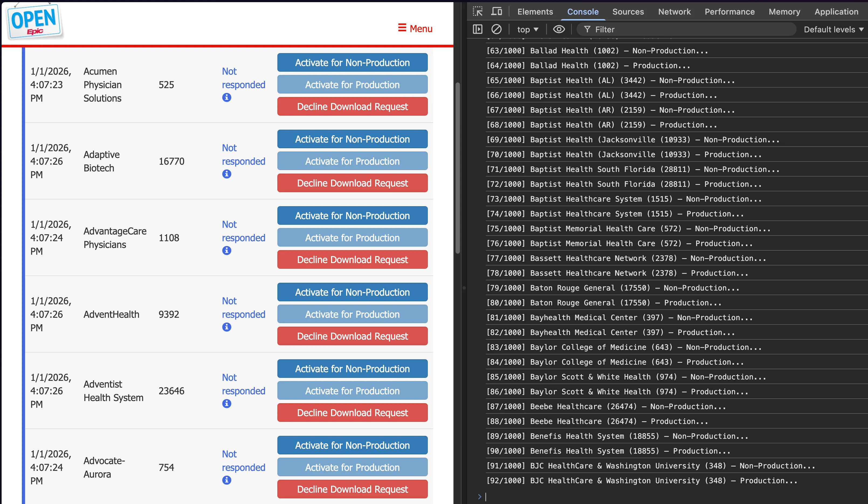Toggle the device toolbar icon
The image size is (868, 504).
coord(496,11)
